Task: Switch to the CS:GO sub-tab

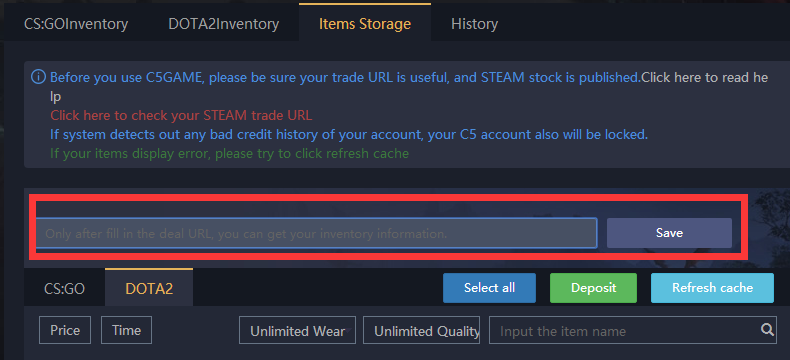Action: pos(64,289)
